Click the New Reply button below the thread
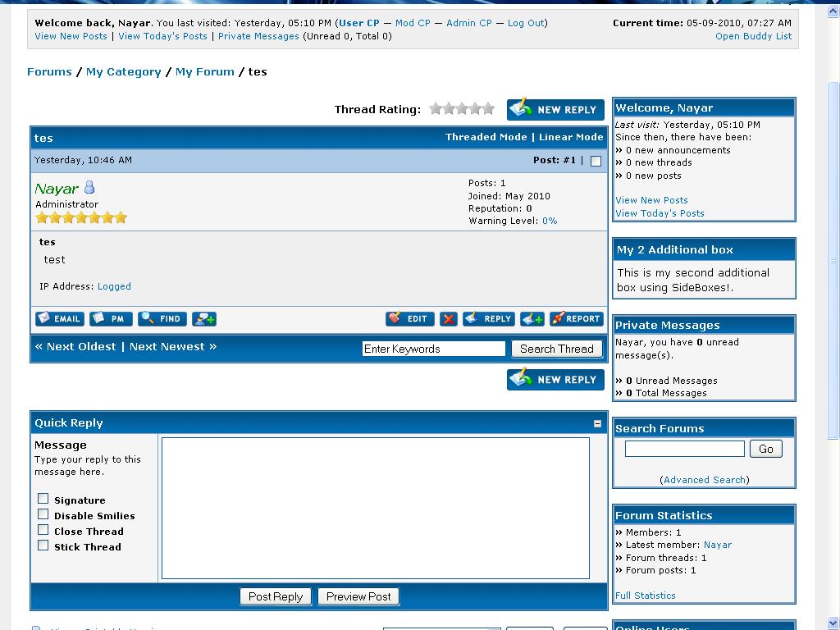 tap(555, 379)
